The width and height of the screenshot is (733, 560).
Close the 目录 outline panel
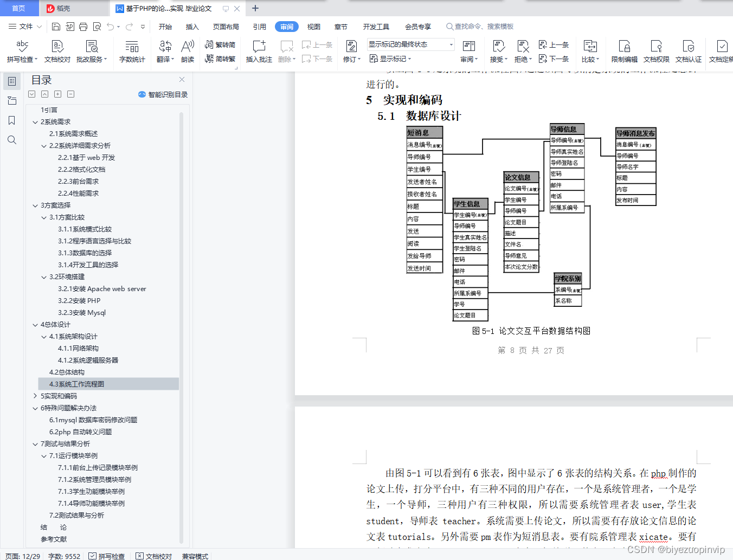[x=182, y=79]
